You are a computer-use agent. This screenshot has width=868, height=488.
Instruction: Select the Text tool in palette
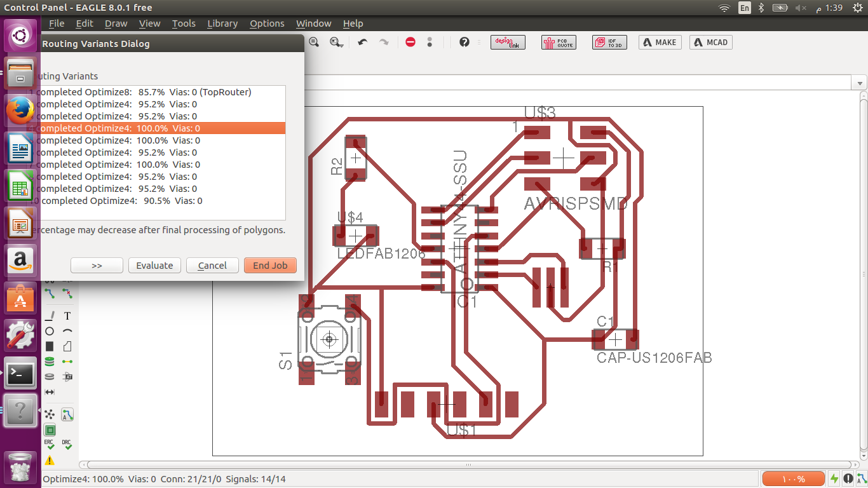coord(67,316)
